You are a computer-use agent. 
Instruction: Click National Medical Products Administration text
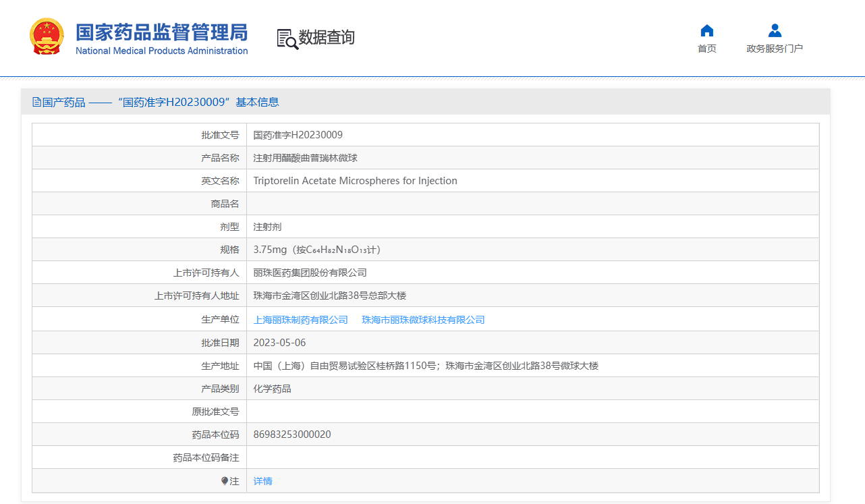pyautogui.click(x=161, y=51)
